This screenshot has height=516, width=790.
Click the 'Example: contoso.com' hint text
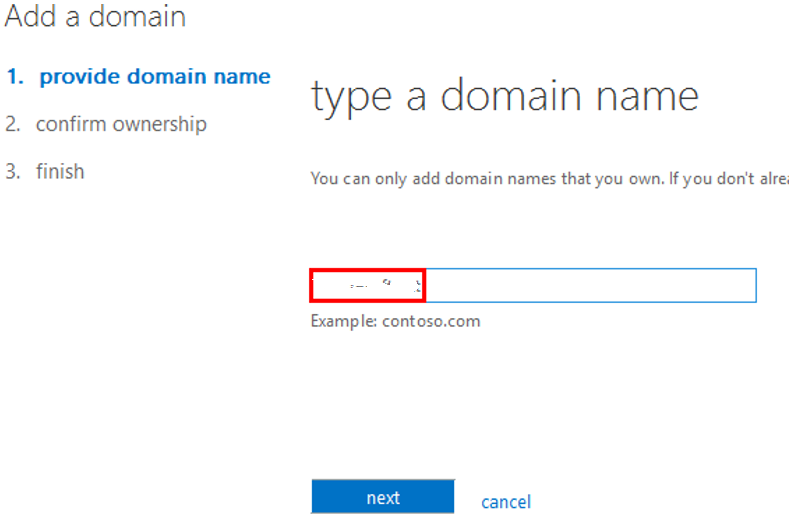tap(395, 321)
